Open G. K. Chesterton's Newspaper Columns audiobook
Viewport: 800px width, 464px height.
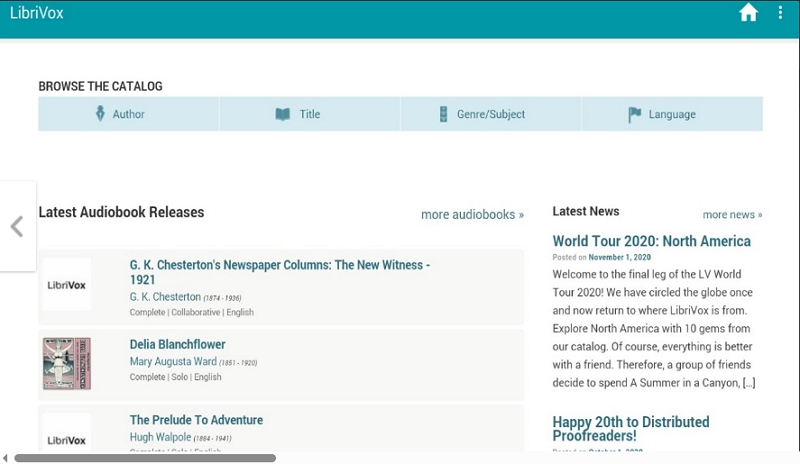(x=280, y=272)
